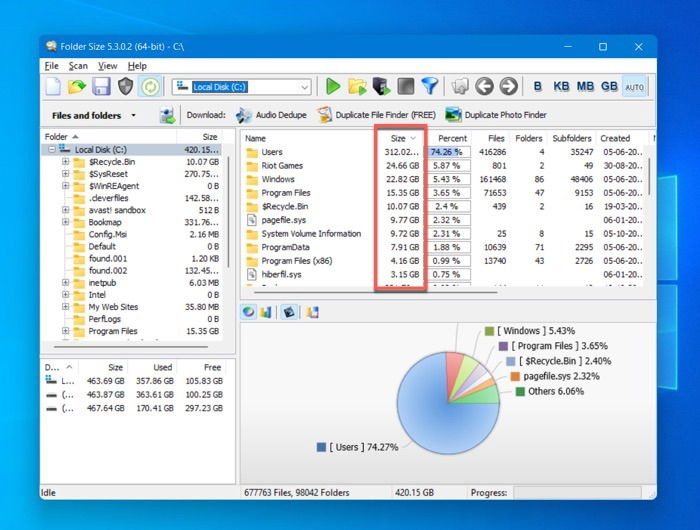The image size is (700, 530).
Task: Click the forward navigation arrow icon
Action: (x=508, y=87)
